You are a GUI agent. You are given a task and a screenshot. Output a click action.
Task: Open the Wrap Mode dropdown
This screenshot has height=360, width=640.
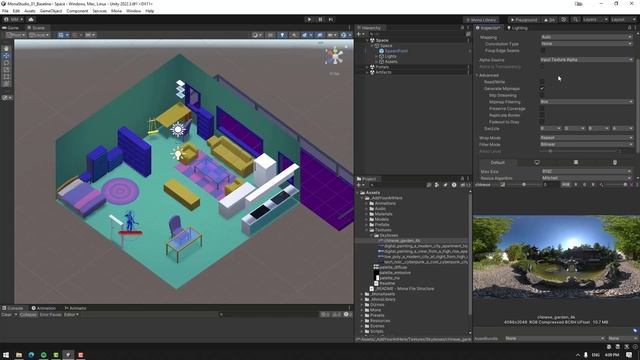pyautogui.click(x=586, y=138)
